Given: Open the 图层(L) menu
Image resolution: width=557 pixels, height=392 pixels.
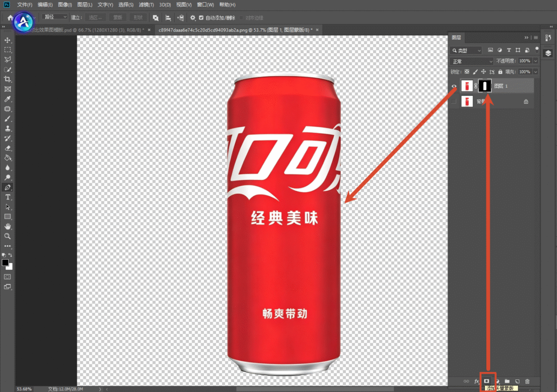Looking at the screenshot, I should 84,4.
